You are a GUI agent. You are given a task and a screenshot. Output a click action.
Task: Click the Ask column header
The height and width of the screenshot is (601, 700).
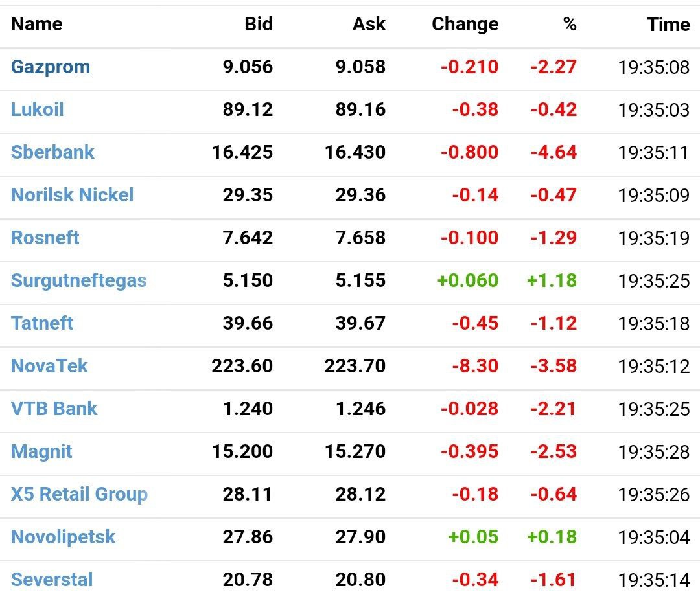369,25
